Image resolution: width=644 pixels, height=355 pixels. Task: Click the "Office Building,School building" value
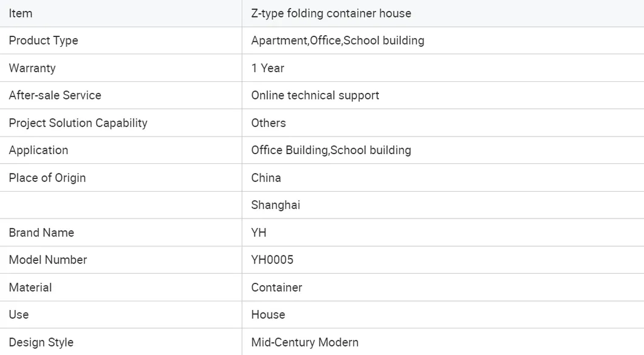[331, 150]
